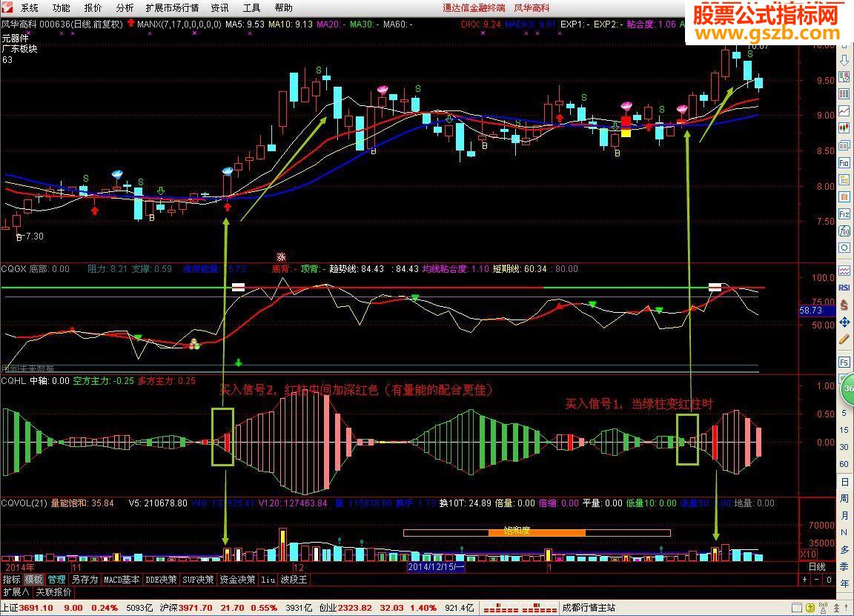
Task: Select the 季 quarterly period
Action: click(844, 566)
